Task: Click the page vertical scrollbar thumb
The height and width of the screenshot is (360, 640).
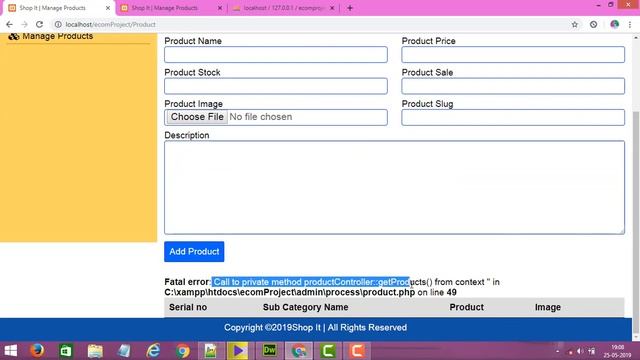Action: pyautogui.click(x=636, y=222)
